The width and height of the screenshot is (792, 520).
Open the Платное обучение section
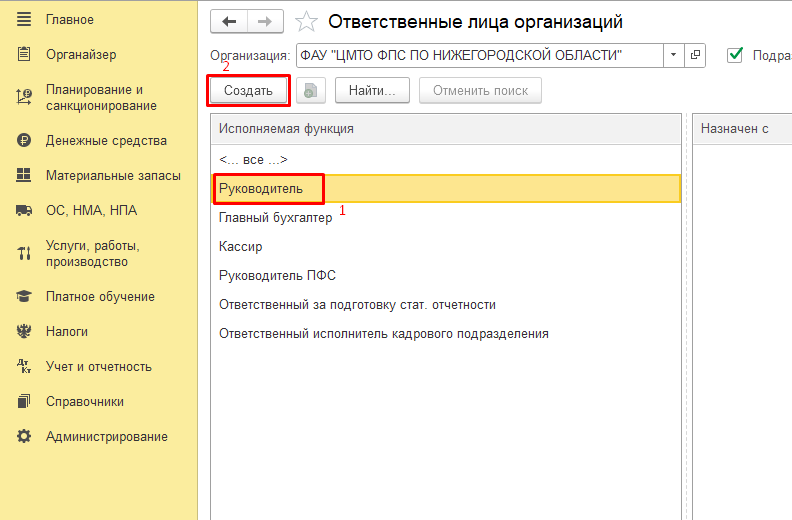(x=100, y=297)
